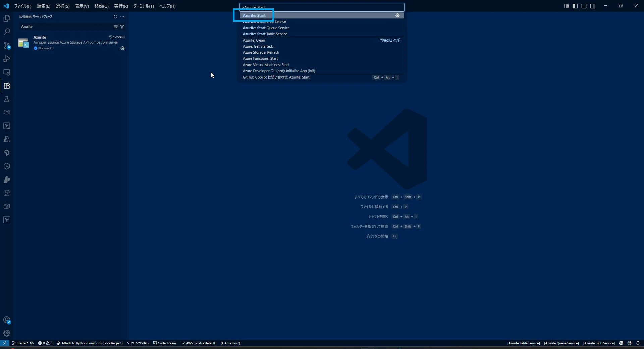
Task: Open the 編集(E) menu
Action: [44, 6]
